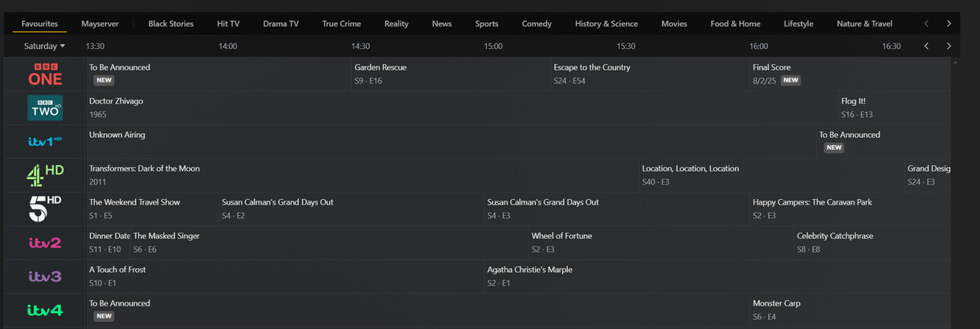Select BBC One To Be Announced programme
Image resolution: width=980 pixels, height=329 pixels.
tap(218, 74)
